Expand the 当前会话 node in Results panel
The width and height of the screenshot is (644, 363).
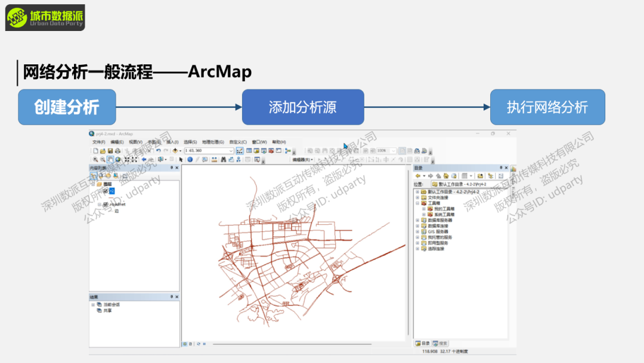93,305
